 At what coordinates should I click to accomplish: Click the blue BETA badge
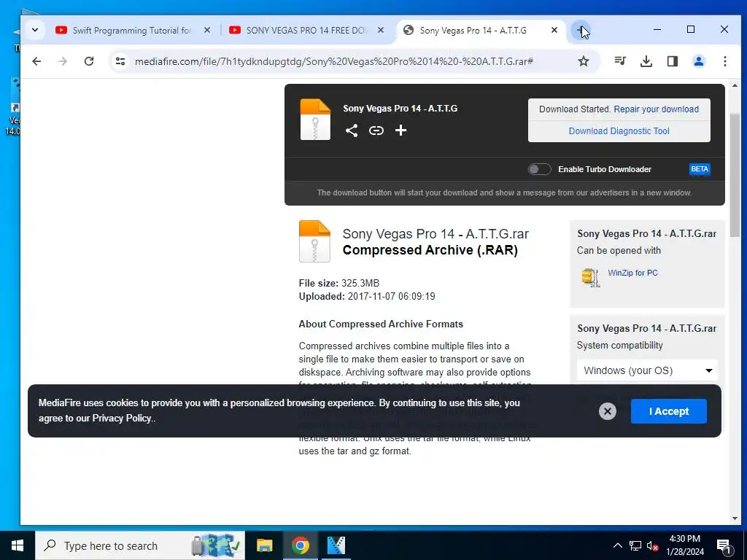pos(700,169)
